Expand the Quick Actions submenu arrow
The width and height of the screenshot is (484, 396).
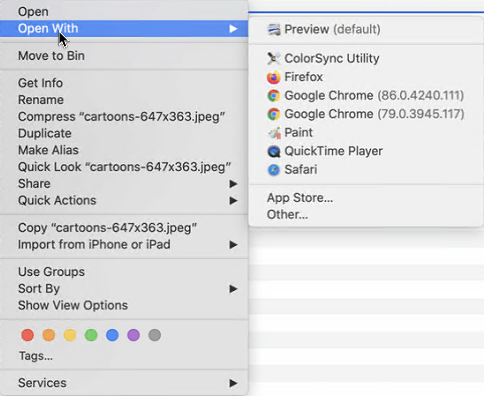click(233, 201)
